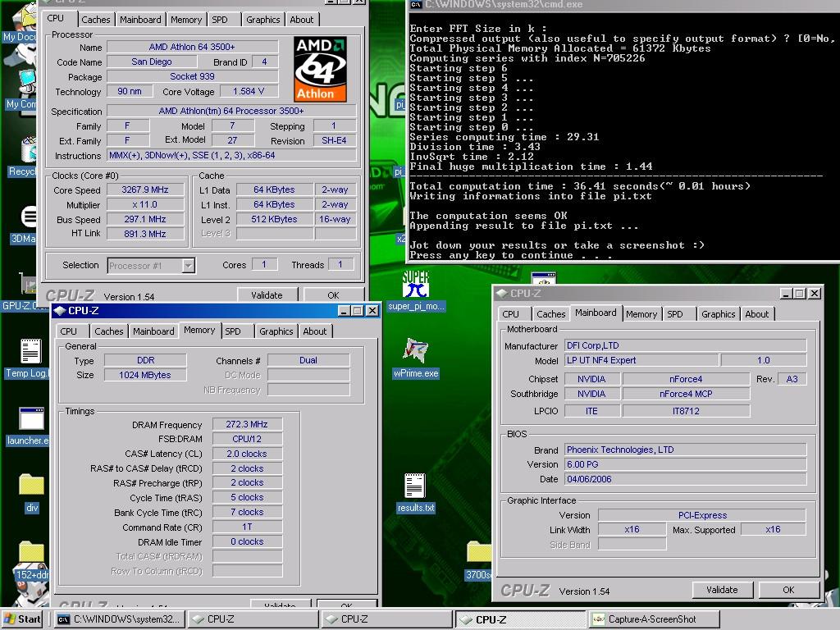
Task: Click the CAS# Latency 2.0 clocks value
Action: (x=247, y=454)
